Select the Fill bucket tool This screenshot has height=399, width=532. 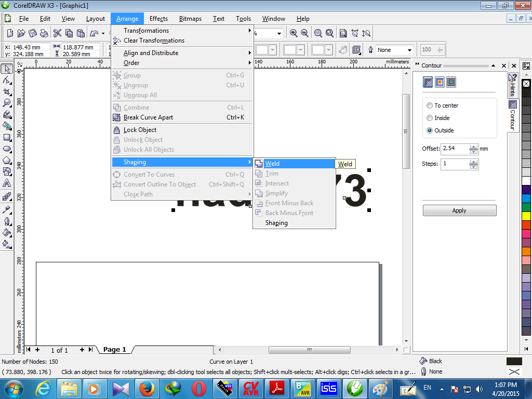pyautogui.click(x=7, y=233)
